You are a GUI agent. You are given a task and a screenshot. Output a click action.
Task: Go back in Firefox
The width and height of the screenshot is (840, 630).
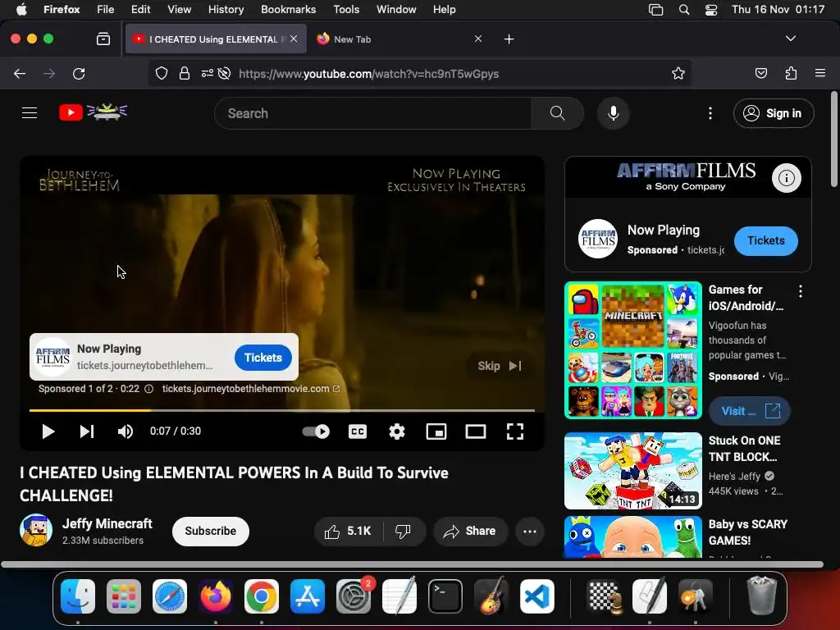20,73
